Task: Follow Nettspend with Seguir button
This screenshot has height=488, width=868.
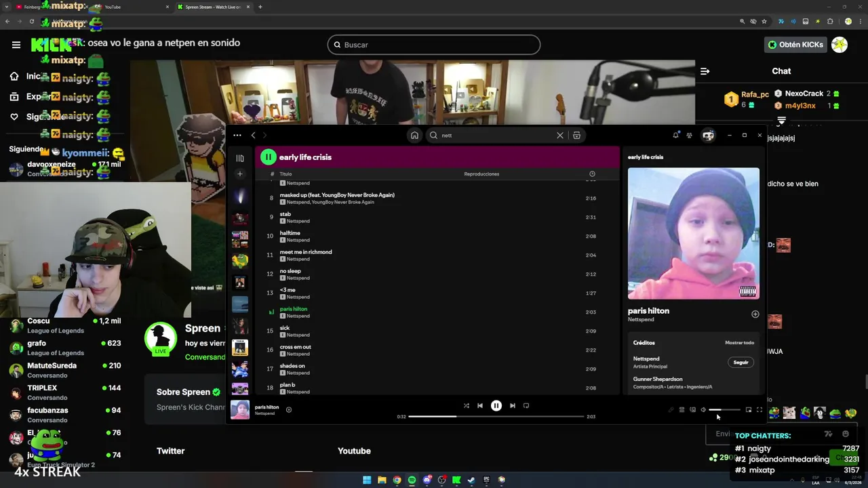Action: coord(741,362)
